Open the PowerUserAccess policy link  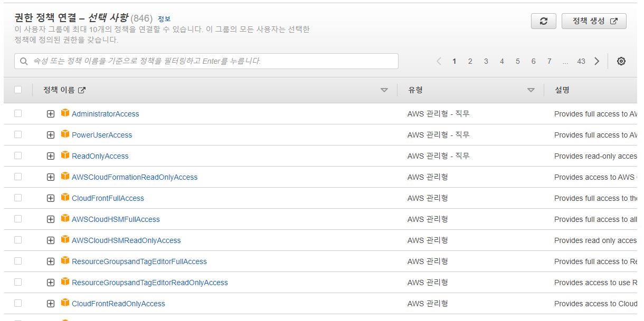(102, 135)
